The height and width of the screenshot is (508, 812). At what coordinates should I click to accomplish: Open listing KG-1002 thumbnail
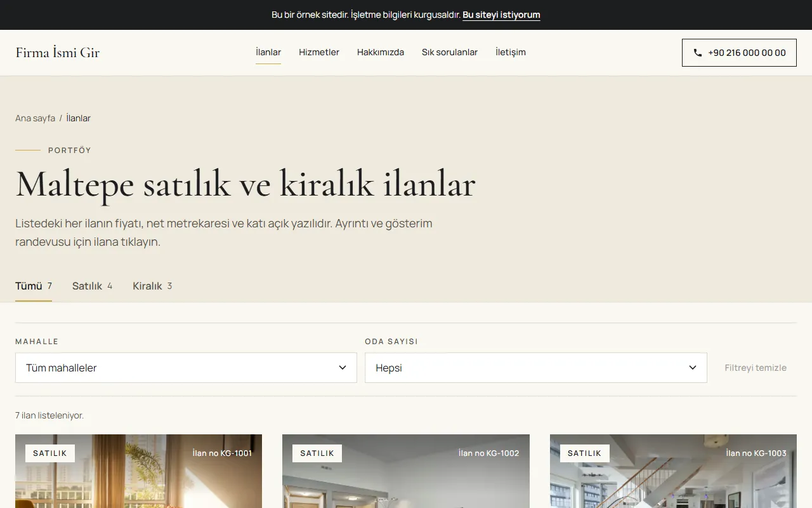coord(406,471)
